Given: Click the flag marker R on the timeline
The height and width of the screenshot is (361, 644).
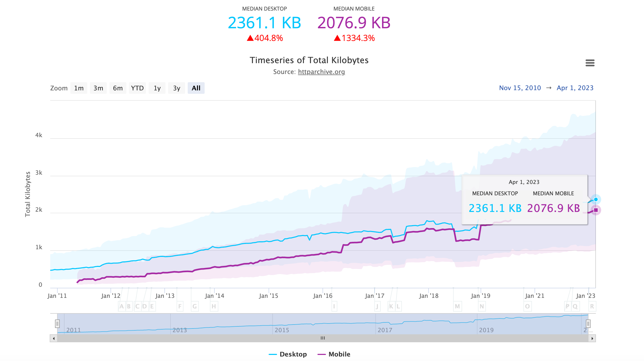Looking at the screenshot, I should point(592,306).
